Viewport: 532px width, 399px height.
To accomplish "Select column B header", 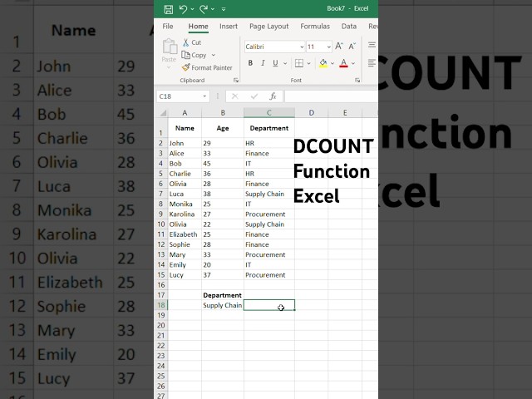I will pyautogui.click(x=223, y=113).
